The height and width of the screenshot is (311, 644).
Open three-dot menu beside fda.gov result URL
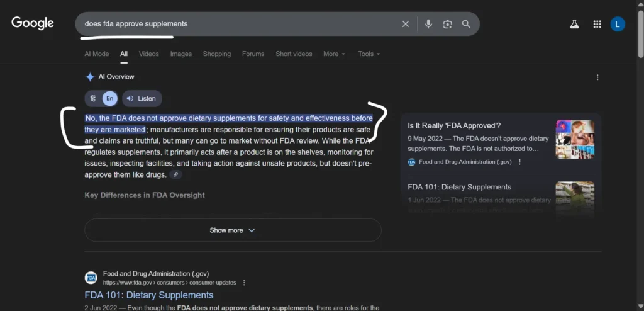click(x=245, y=283)
